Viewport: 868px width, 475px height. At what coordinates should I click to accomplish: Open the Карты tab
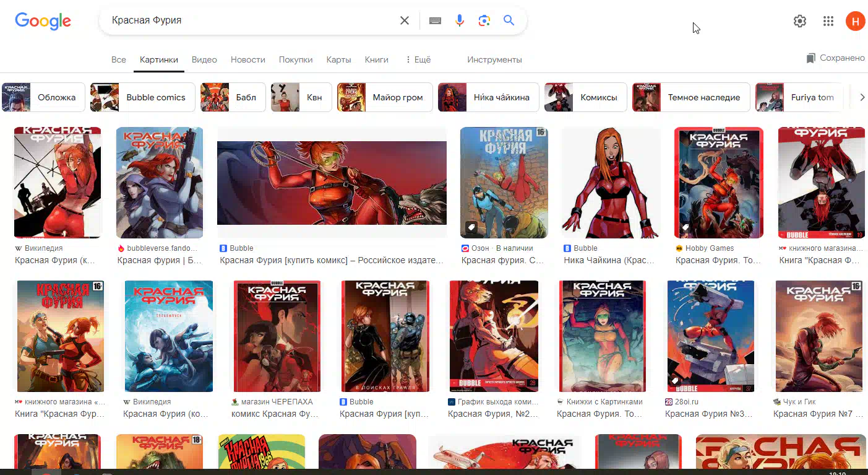point(339,59)
